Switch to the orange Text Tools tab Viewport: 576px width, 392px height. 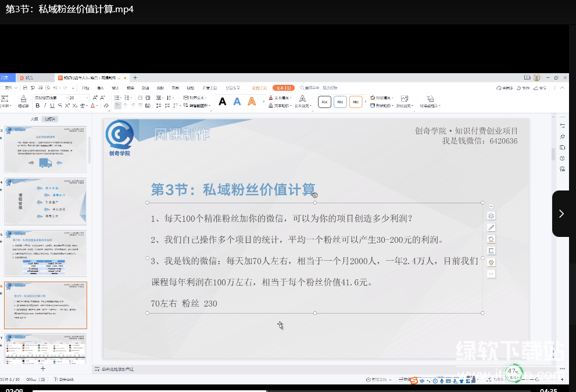pyautogui.click(x=282, y=88)
